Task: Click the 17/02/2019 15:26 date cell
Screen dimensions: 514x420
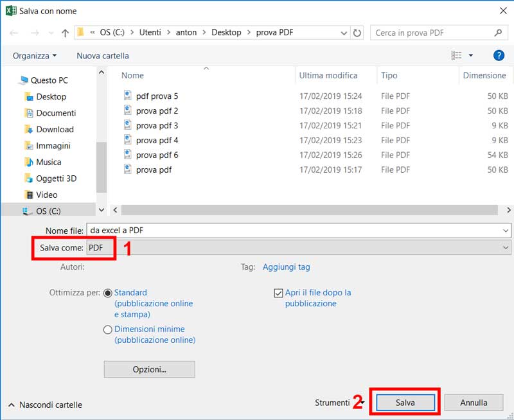Action: pyautogui.click(x=330, y=155)
